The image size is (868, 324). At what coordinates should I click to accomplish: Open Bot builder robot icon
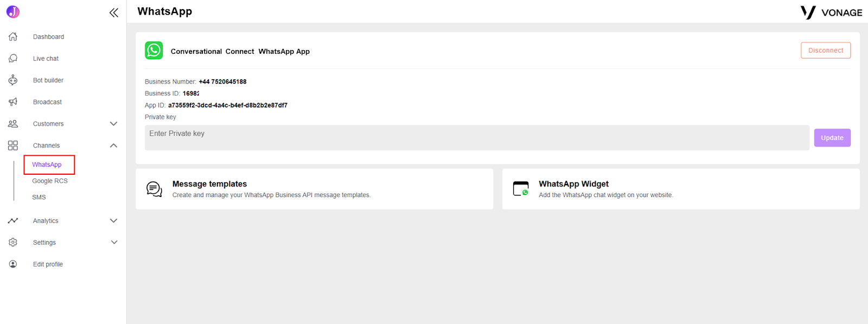point(13,80)
